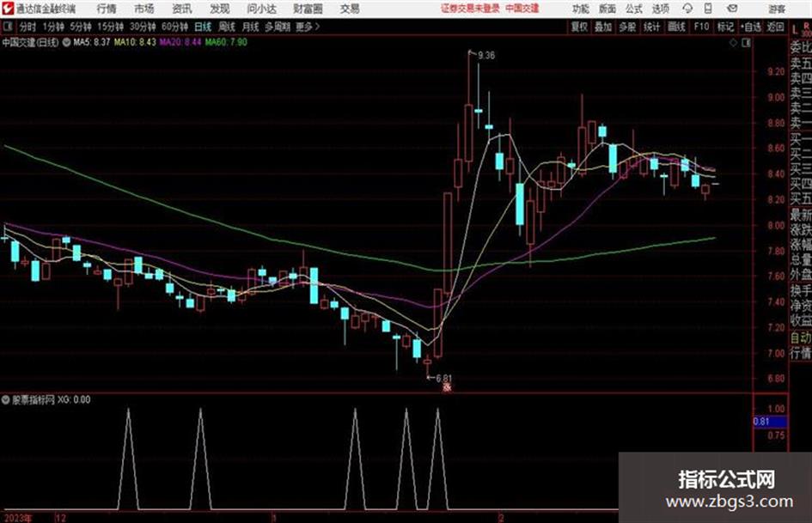Switch to the 1分钟 period tab
Screen dimensions: 812x523
[52, 27]
